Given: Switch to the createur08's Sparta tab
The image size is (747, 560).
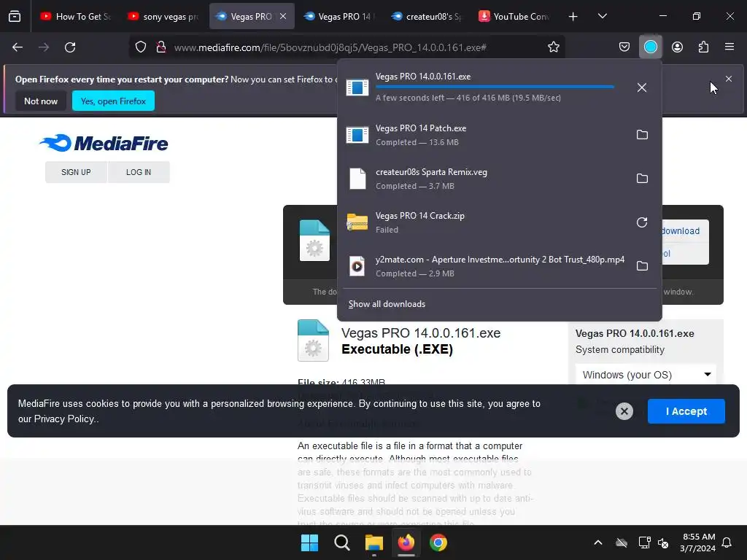Looking at the screenshot, I should (426, 16).
